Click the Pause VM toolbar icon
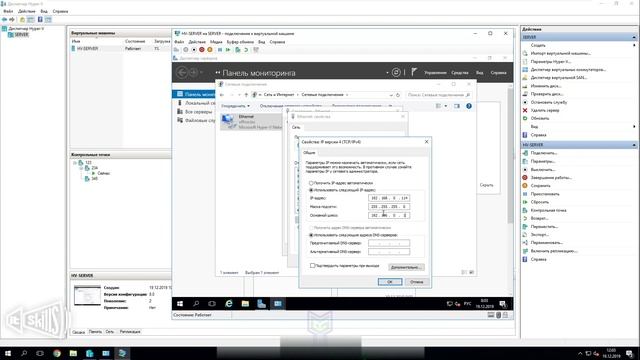Image resolution: width=640 pixels, height=360 pixels. (x=220, y=50)
